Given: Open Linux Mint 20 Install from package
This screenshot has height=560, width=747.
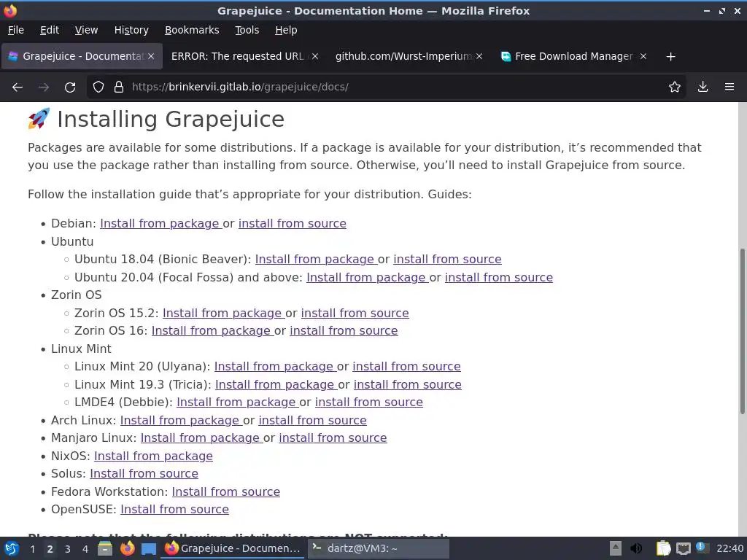Looking at the screenshot, I should tap(275, 366).
